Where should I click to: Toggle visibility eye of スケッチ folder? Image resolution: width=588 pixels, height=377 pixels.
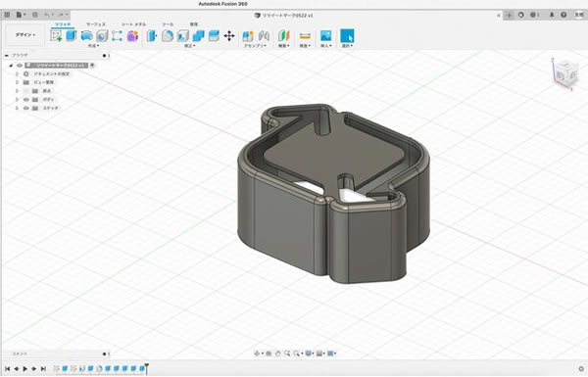pos(25,108)
